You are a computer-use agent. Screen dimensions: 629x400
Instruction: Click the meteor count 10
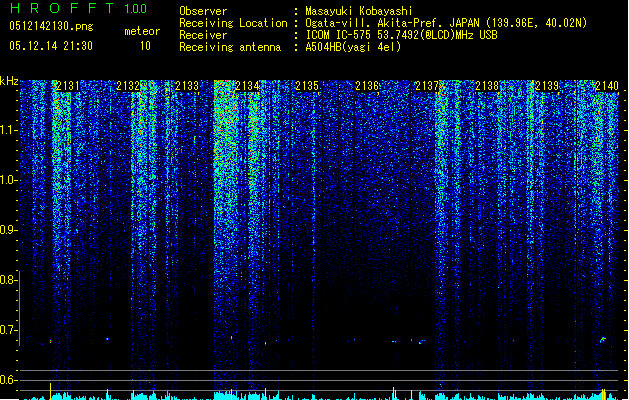[x=145, y=46]
